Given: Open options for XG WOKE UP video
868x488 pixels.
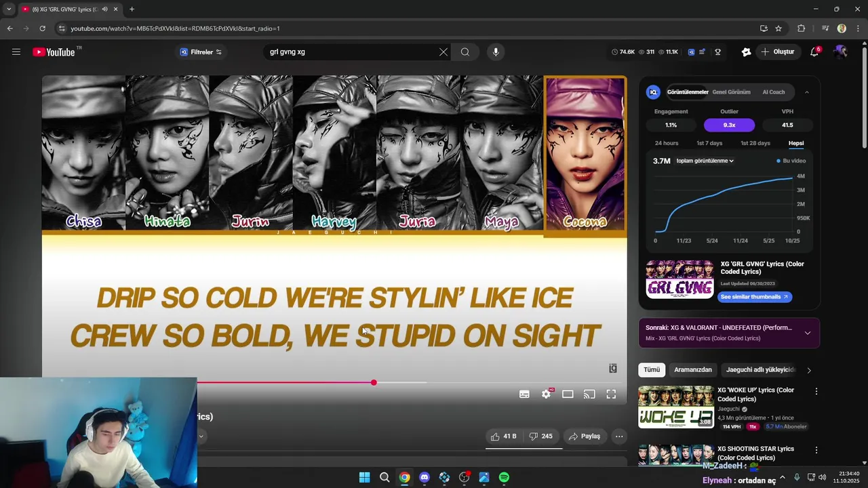Looking at the screenshot, I should click(816, 392).
